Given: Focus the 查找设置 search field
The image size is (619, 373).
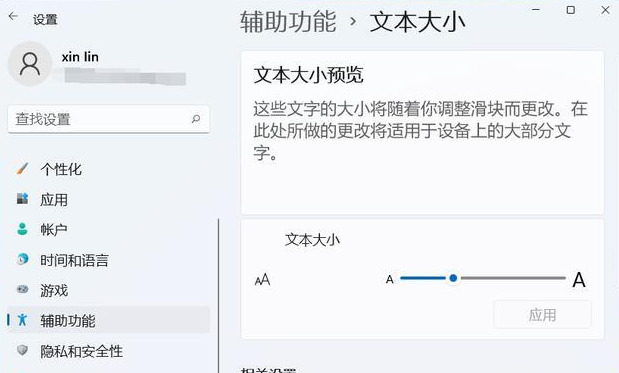Looking at the screenshot, I should [x=109, y=119].
